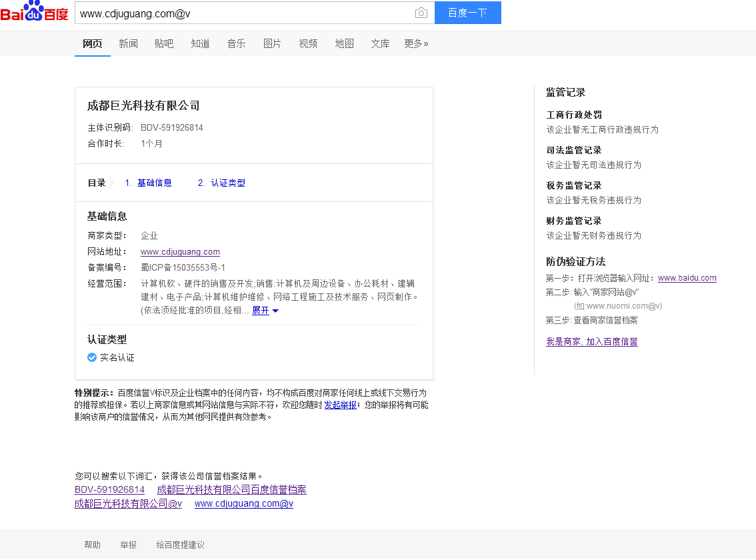Click the 工商行政处罚 heading
This screenshot has width=756, height=560.
click(x=574, y=115)
